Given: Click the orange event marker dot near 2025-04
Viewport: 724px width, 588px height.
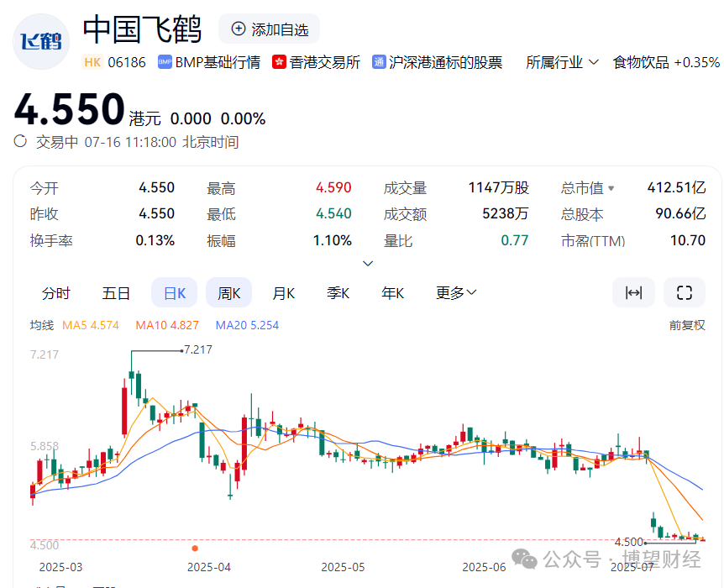Looking at the screenshot, I should point(195,549).
